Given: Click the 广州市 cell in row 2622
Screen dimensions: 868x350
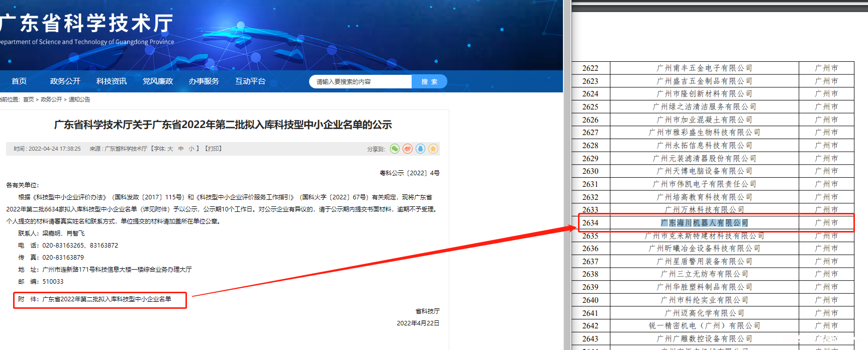Looking at the screenshot, I should [826, 68].
